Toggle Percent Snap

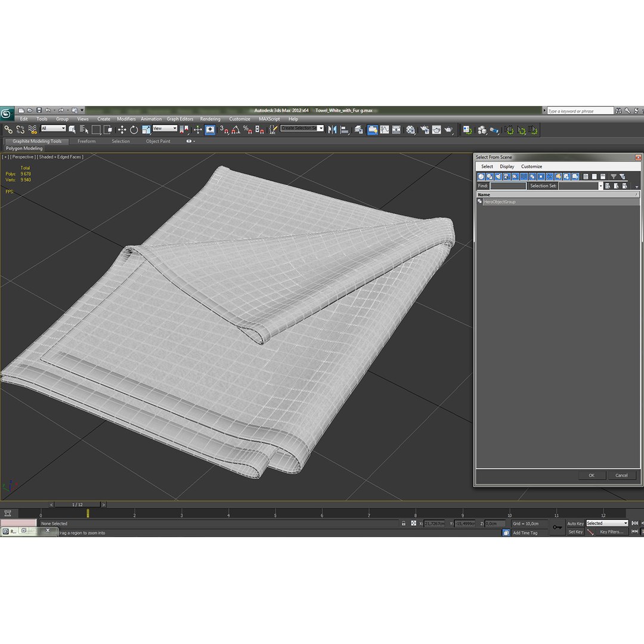pyautogui.click(x=247, y=130)
